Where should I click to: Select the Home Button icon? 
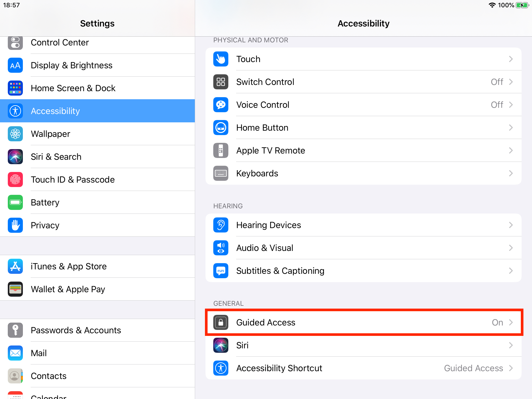(x=221, y=128)
